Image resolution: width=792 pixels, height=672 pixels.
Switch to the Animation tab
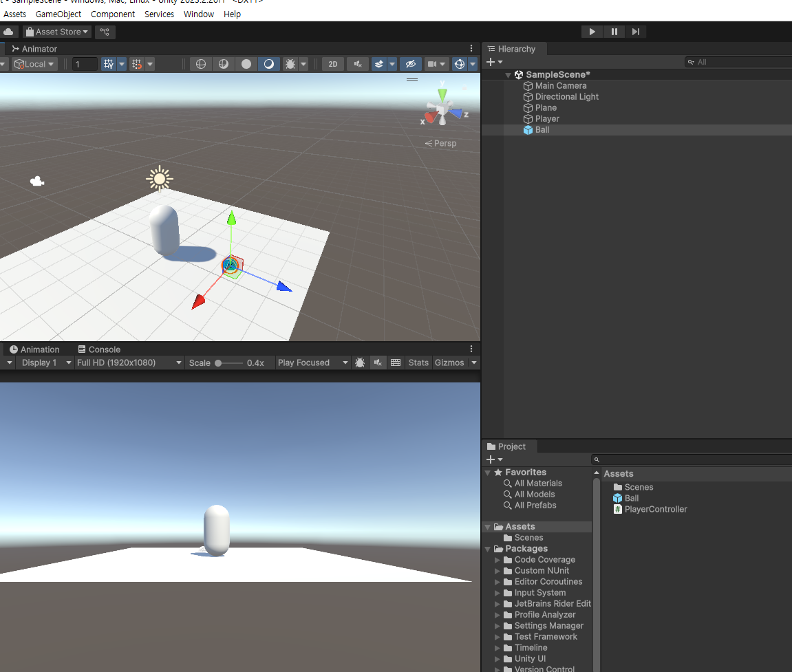click(34, 349)
